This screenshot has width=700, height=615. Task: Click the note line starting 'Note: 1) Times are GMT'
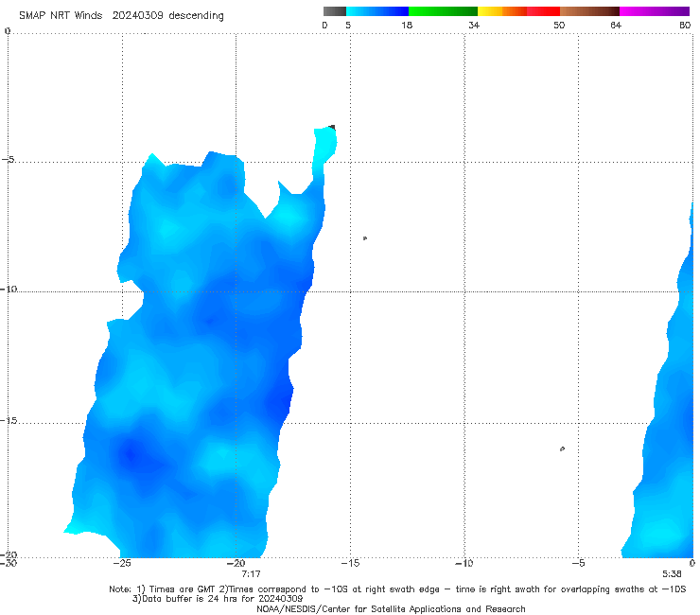[397, 589]
